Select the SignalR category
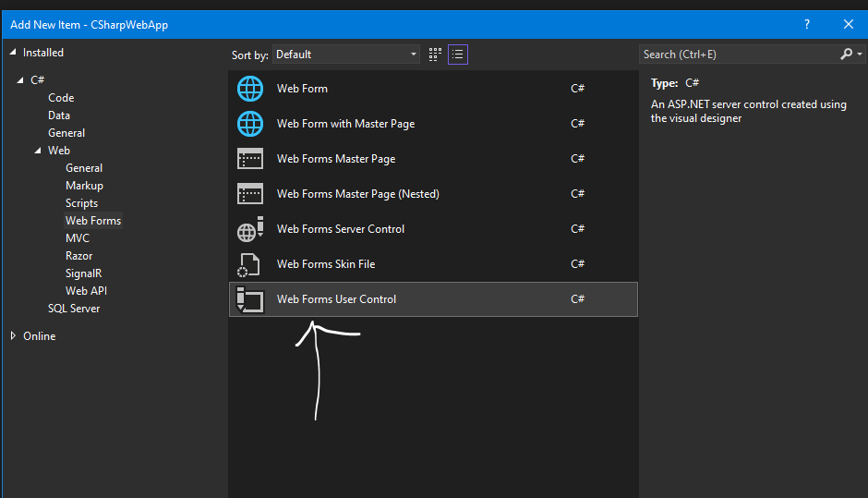The image size is (868, 498). [83, 273]
